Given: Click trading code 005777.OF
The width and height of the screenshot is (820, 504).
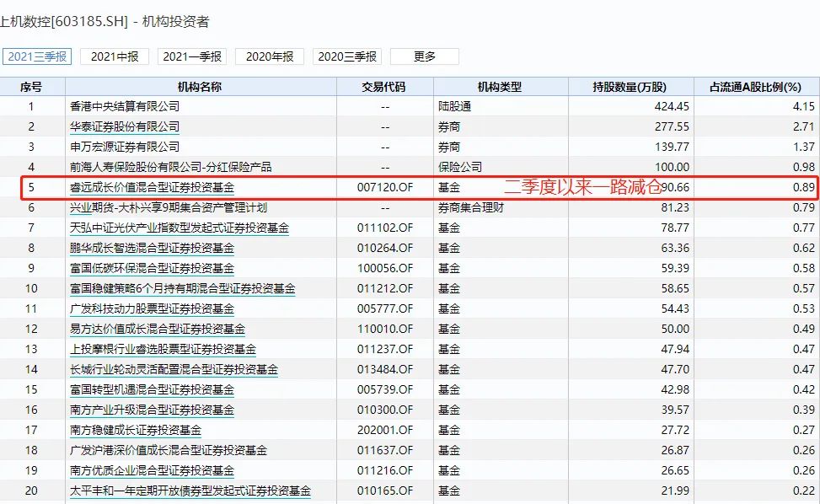Looking at the screenshot, I should tap(385, 309).
